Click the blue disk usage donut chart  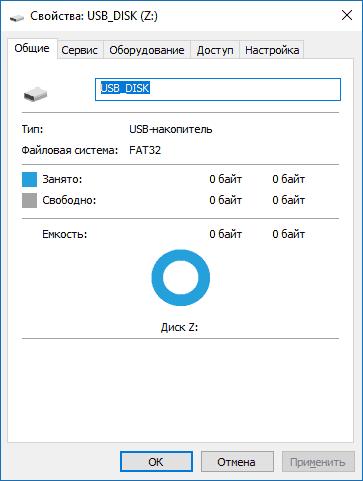click(181, 278)
